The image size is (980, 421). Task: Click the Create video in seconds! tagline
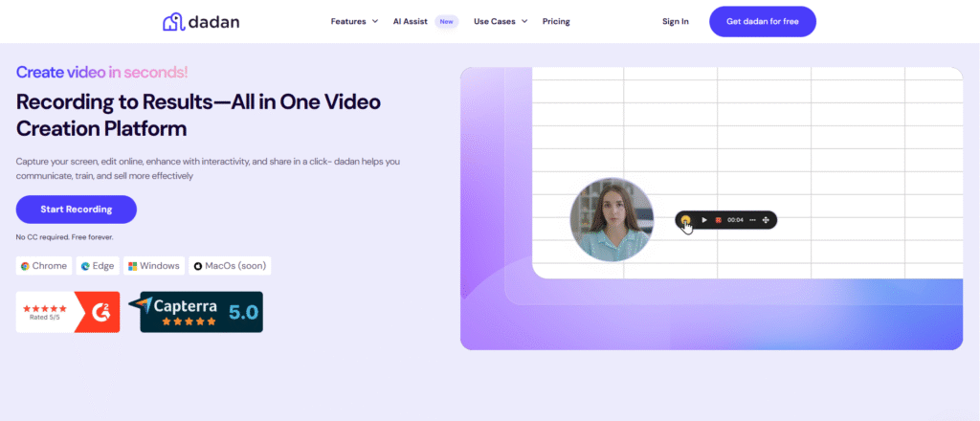point(101,73)
